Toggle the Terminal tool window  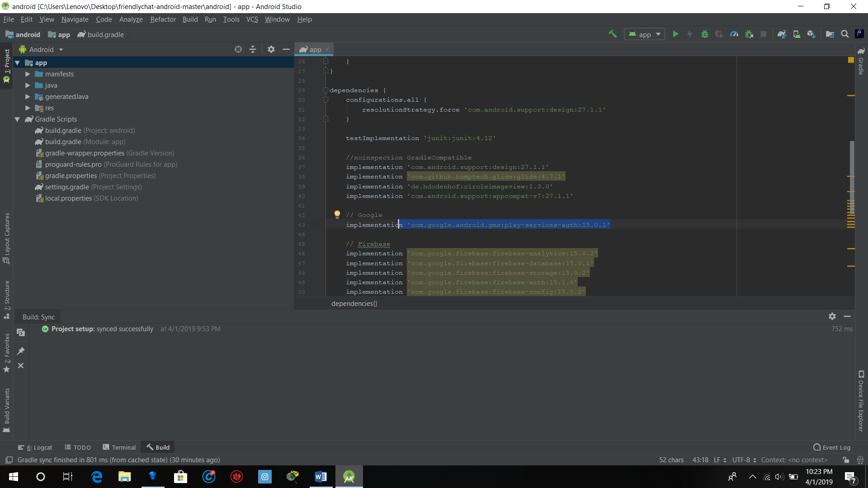(119, 447)
